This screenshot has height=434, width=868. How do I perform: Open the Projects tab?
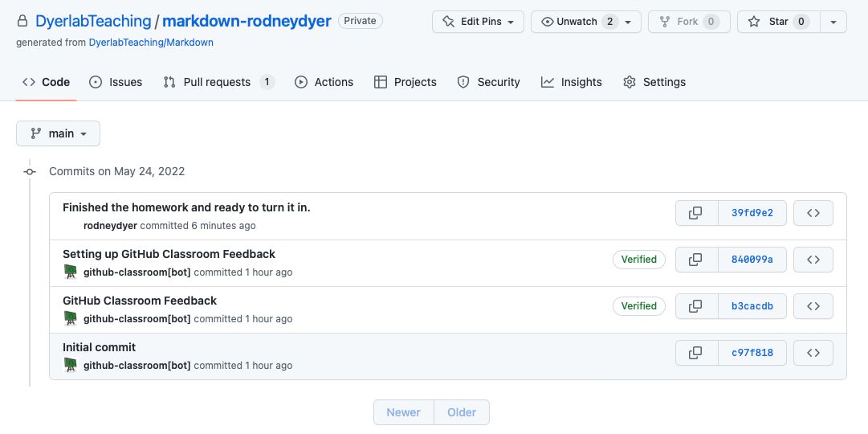pyautogui.click(x=405, y=82)
